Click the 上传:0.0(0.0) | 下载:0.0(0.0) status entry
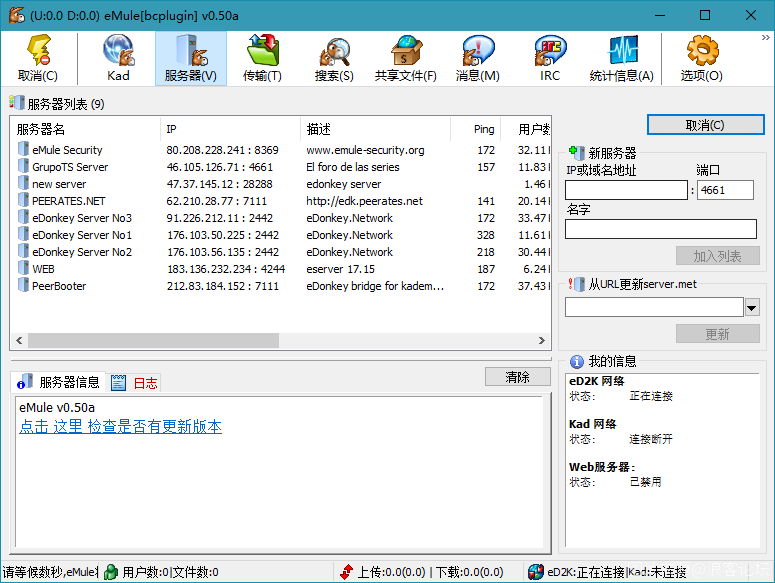 (x=430, y=572)
